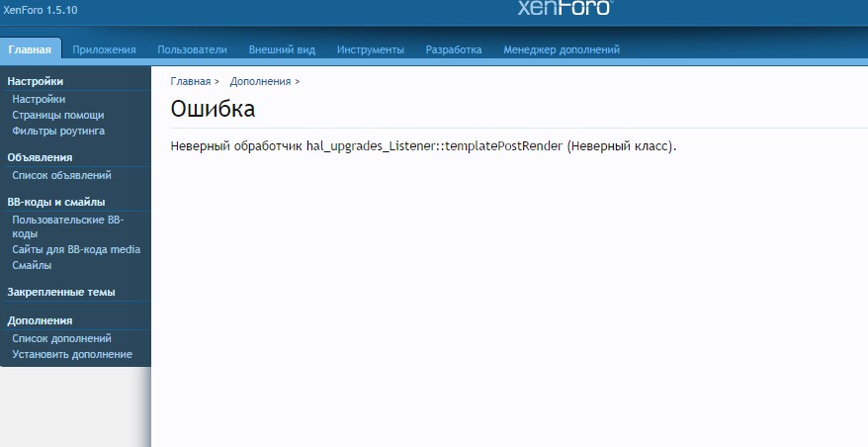Open Сайты для BB-кода media
This screenshot has height=447, width=868.
[x=76, y=249]
